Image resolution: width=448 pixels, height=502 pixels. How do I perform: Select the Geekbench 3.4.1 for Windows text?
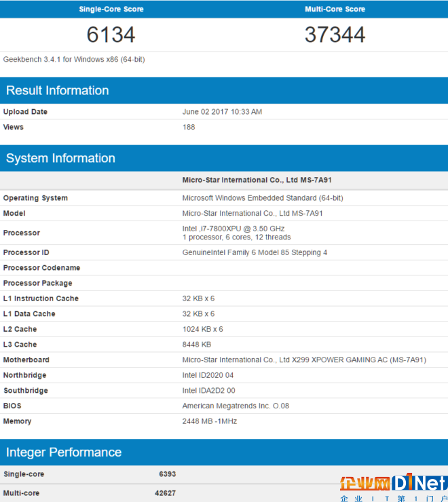click(x=74, y=60)
